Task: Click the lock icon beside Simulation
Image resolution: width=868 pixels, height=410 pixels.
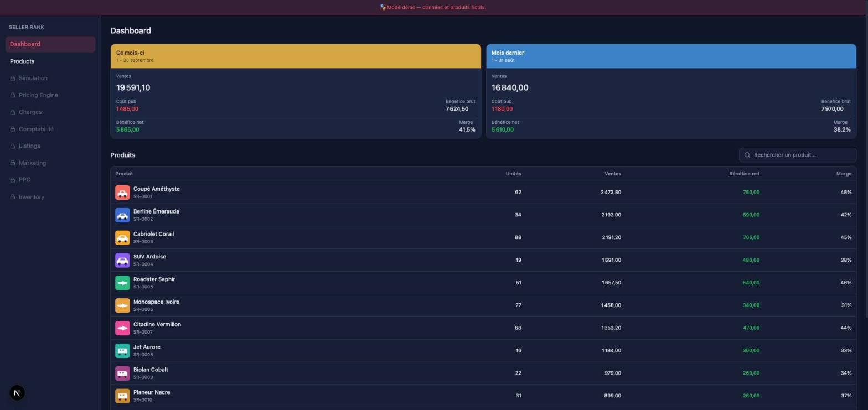Action: [13, 78]
